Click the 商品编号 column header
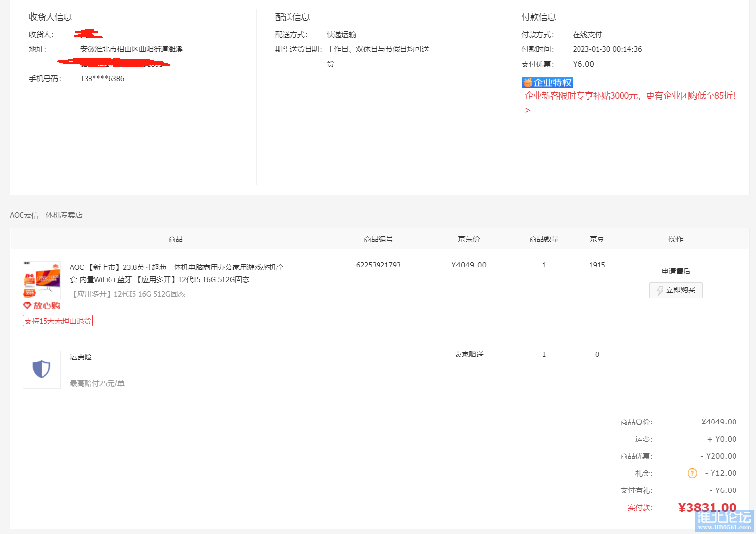The image size is (756, 534). (x=378, y=239)
